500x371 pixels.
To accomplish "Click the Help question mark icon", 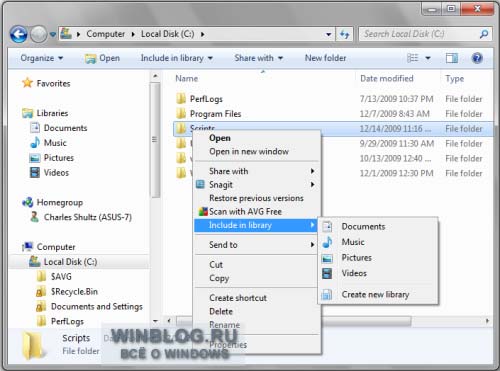I will click(x=477, y=58).
